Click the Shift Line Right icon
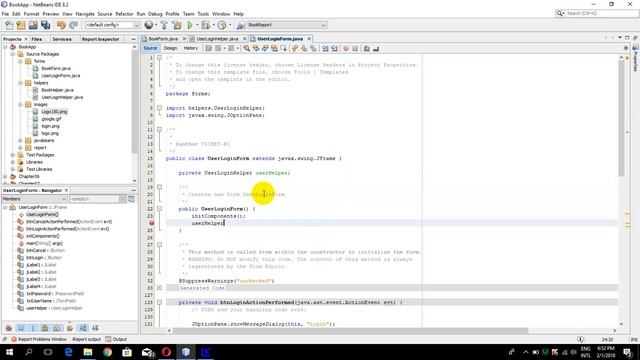 (334, 49)
